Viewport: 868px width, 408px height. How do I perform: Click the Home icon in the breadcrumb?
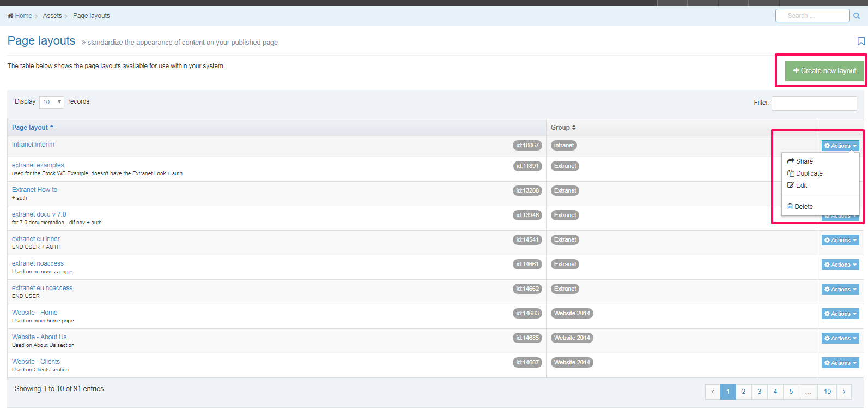coord(10,16)
